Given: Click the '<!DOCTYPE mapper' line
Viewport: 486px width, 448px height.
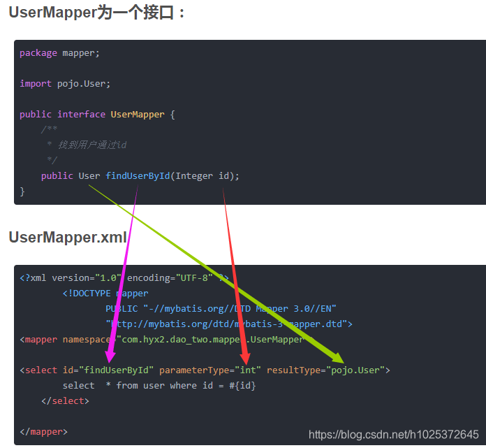Looking at the screenshot, I should click(x=105, y=293).
